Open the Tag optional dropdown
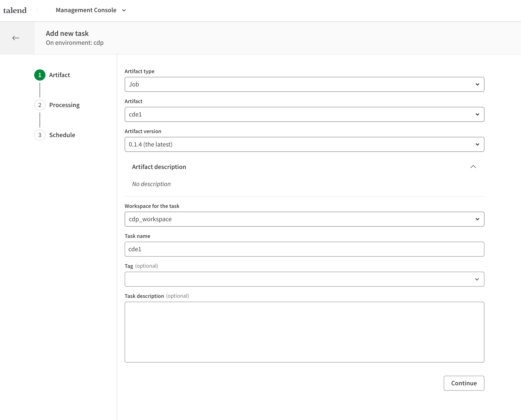 click(304, 279)
